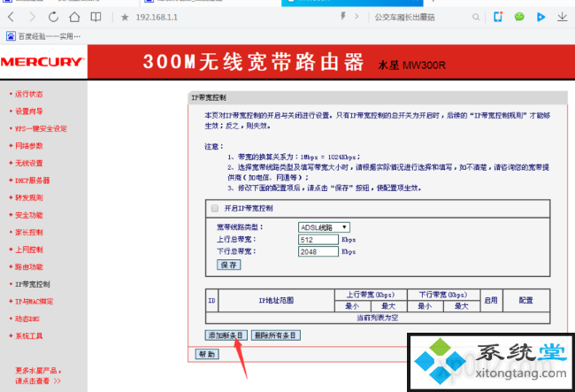This screenshot has height=392, width=575.
Task: Expand the 路由功能 sidebar menu
Action: pyautogui.click(x=28, y=267)
